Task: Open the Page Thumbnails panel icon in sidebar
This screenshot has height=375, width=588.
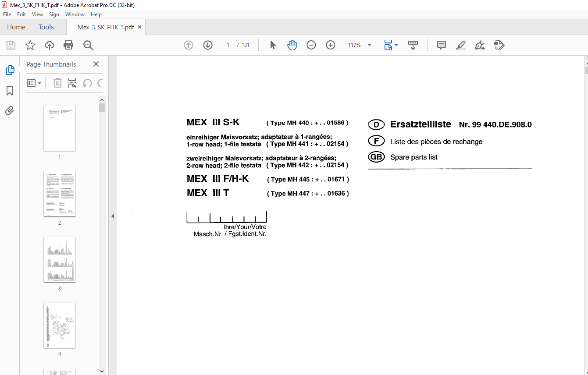Action: (x=10, y=70)
